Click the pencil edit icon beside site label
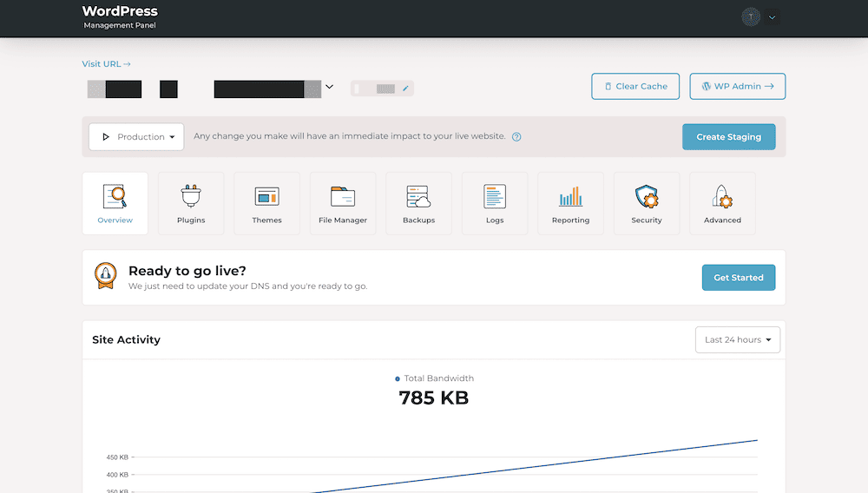This screenshot has width=868, height=493. point(405,89)
